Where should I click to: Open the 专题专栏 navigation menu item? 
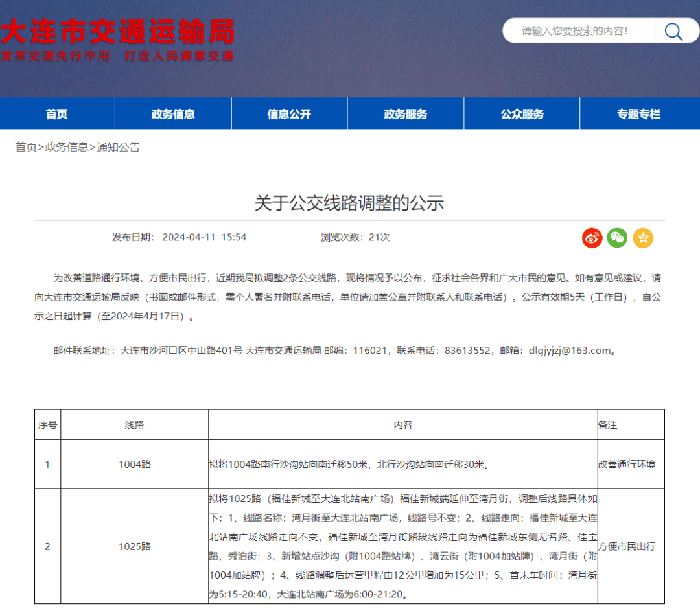pos(637,113)
